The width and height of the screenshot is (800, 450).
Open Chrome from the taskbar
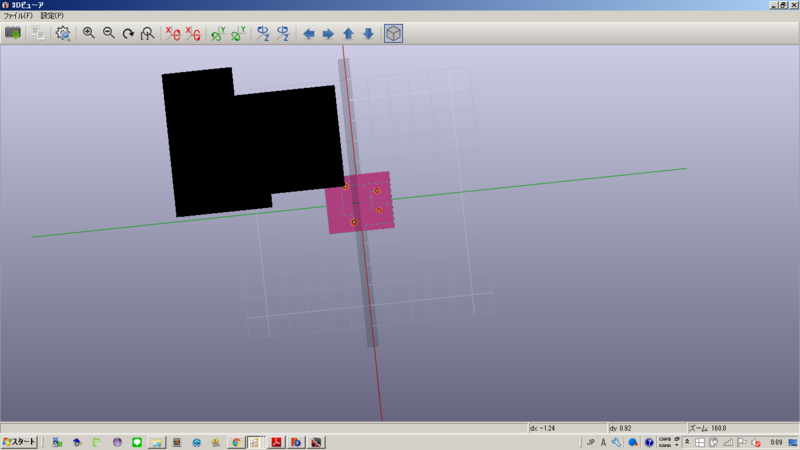click(x=236, y=442)
